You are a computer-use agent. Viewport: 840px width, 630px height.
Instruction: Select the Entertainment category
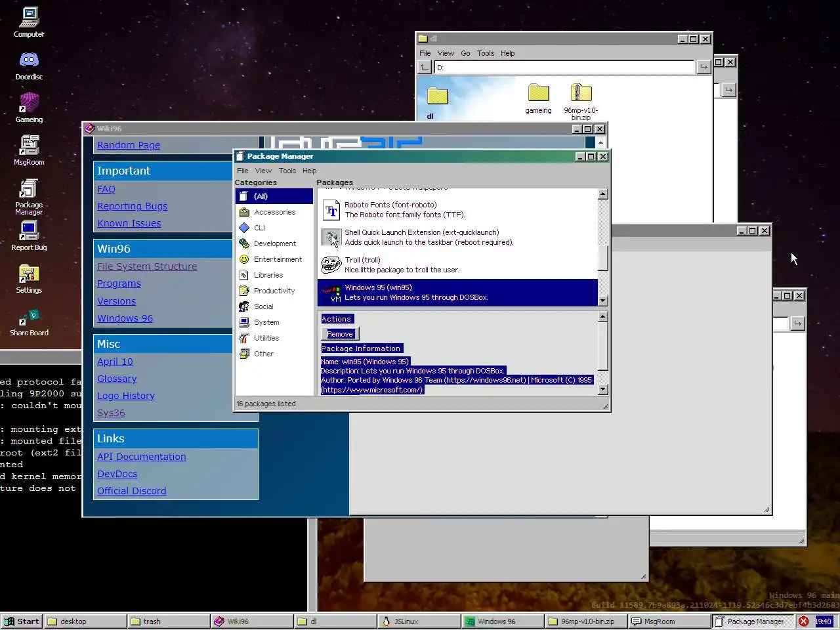pyautogui.click(x=274, y=259)
